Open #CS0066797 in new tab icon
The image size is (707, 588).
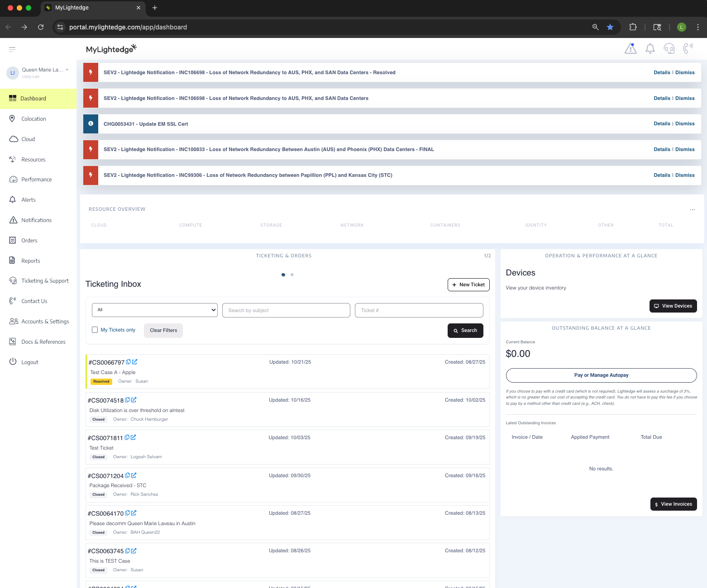[135, 362]
